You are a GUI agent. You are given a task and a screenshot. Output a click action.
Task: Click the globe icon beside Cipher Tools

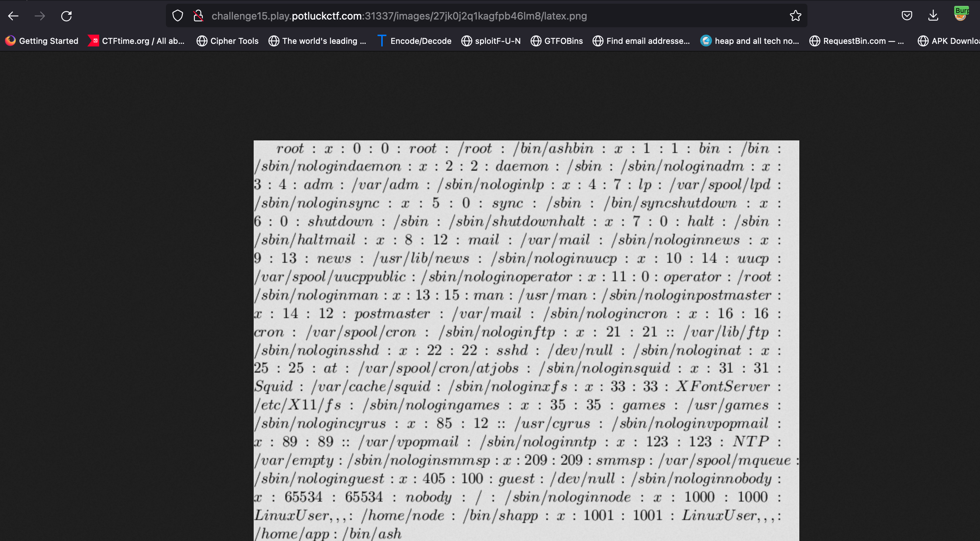click(x=202, y=41)
